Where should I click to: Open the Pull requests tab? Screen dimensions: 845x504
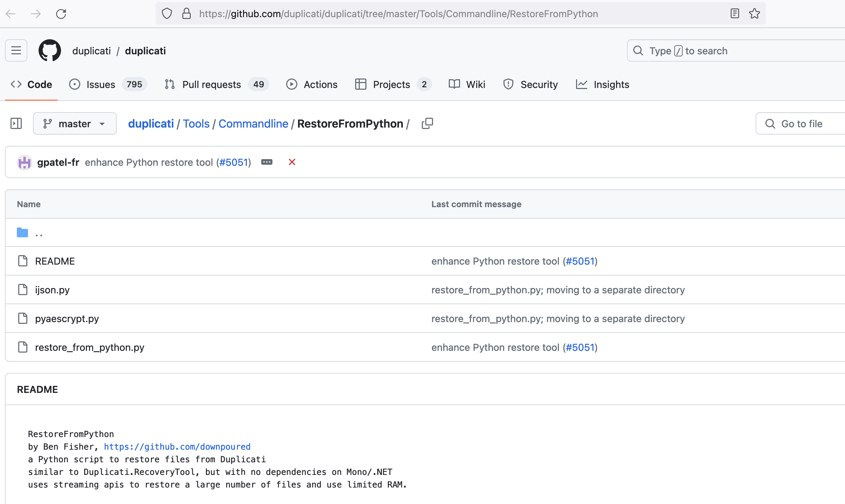click(216, 84)
